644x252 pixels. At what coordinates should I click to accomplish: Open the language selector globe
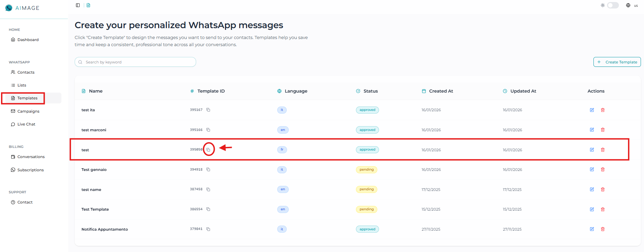pyautogui.click(x=628, y=5)
